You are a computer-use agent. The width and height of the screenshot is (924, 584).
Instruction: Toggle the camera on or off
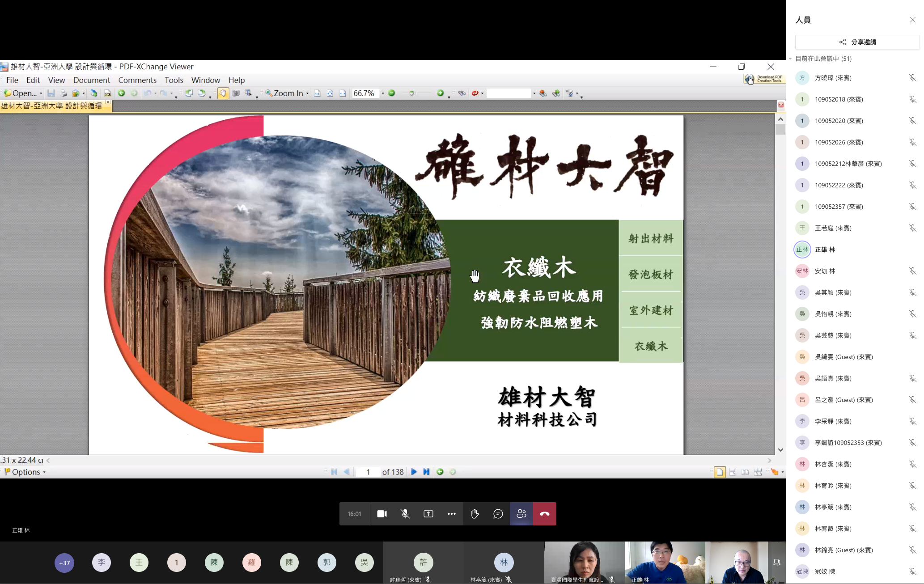(x=381, y=514)
